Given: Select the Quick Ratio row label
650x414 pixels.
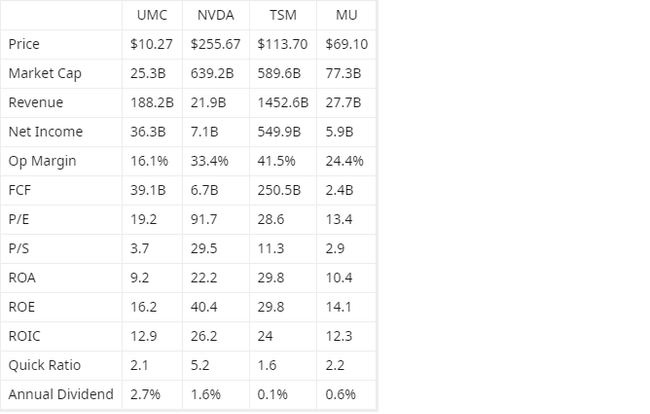Looking at the screenshot, I should point(43,365).
